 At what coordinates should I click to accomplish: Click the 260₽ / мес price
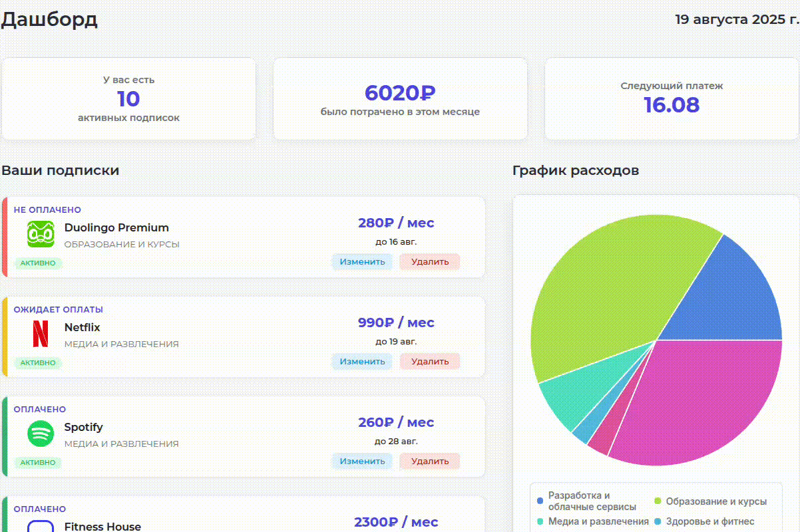tap(396, 422)
